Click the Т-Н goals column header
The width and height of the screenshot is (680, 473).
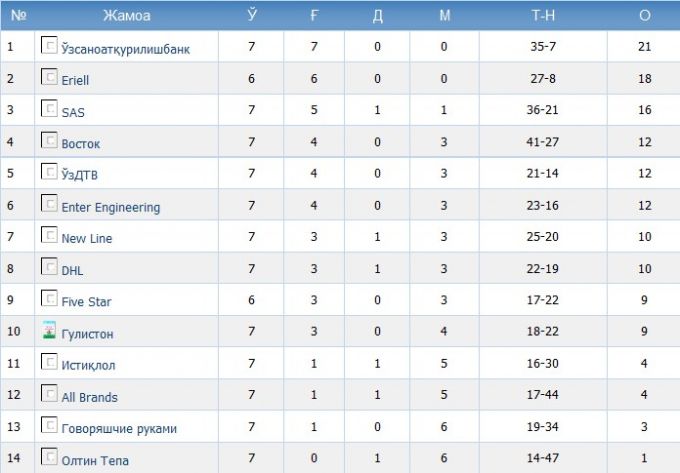pos(543,16)
